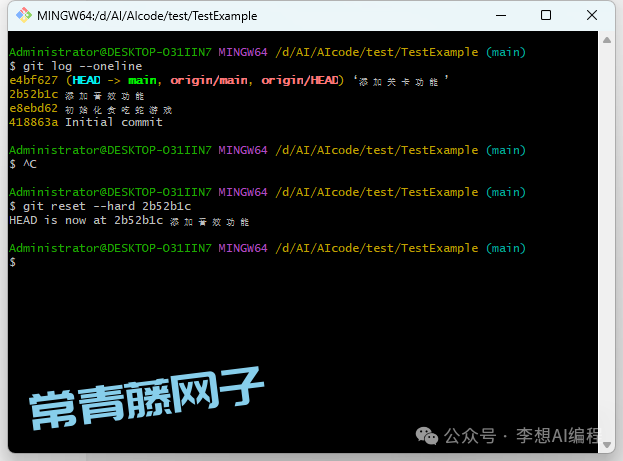This screenshot has width=623, height=461.
Task: Click the WeChat icon in the watermark
Action: pos(427,435)
